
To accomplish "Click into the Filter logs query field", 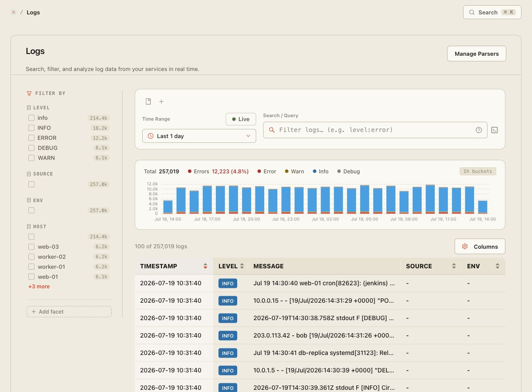I will tap(375, 130).
